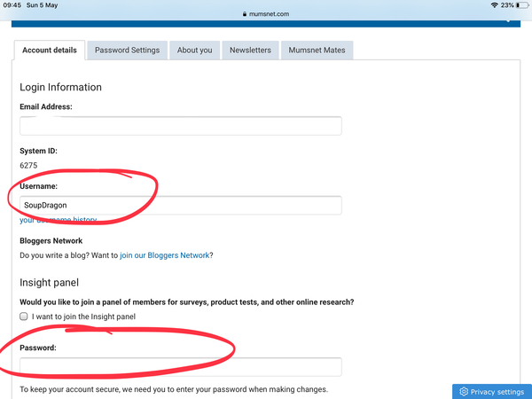
Task: Tap the padlock icon beside mumsnet.com
Action: (x=244, y=14)
